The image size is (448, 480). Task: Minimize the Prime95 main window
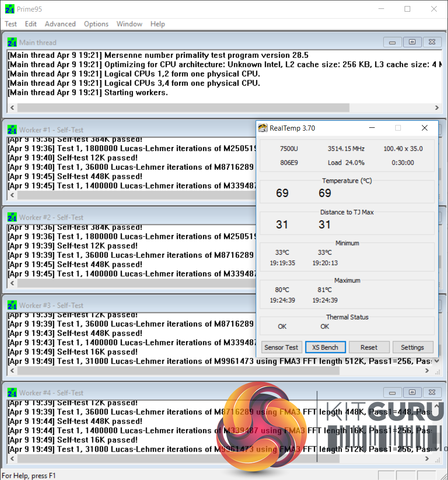click(x=381, y=9)
